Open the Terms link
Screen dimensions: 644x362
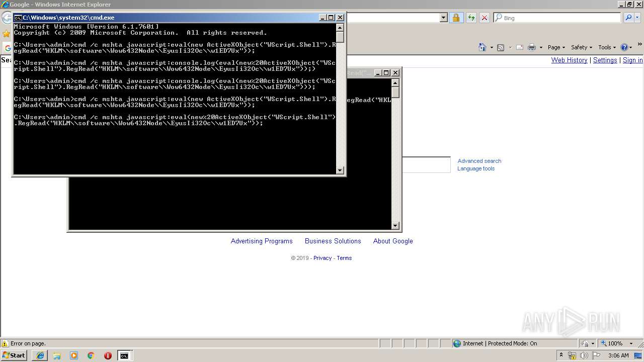tap(344, 258)
